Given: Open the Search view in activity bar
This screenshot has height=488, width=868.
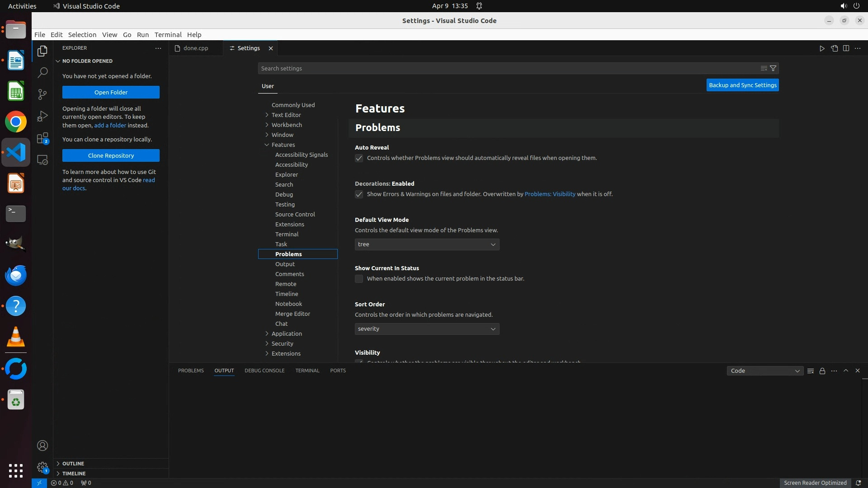Looking at the screenshot, I should coord(42,72).
